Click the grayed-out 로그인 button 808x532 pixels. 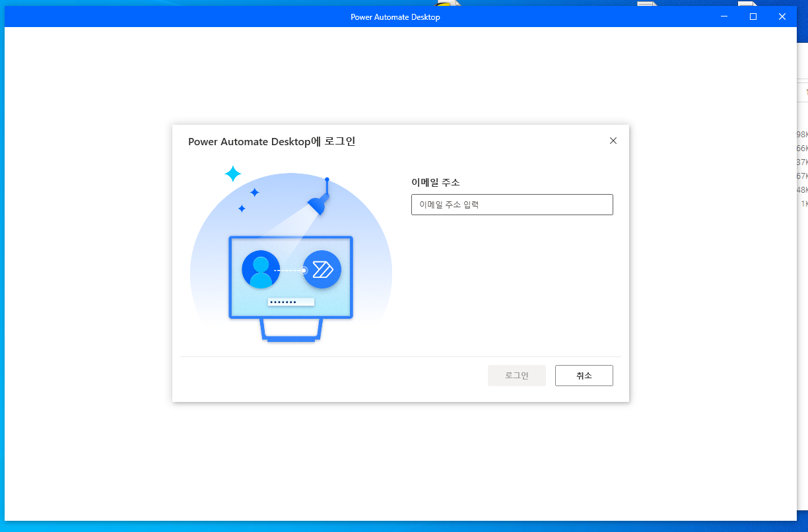(x=517, y=376)
